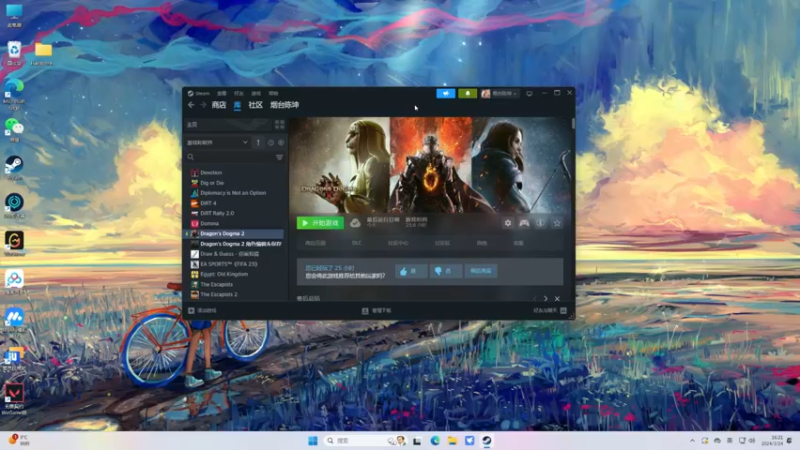Recommend the game with thumbs-up Yes button
The height and width of the screenshot is (450, 800).
point(411,271)
